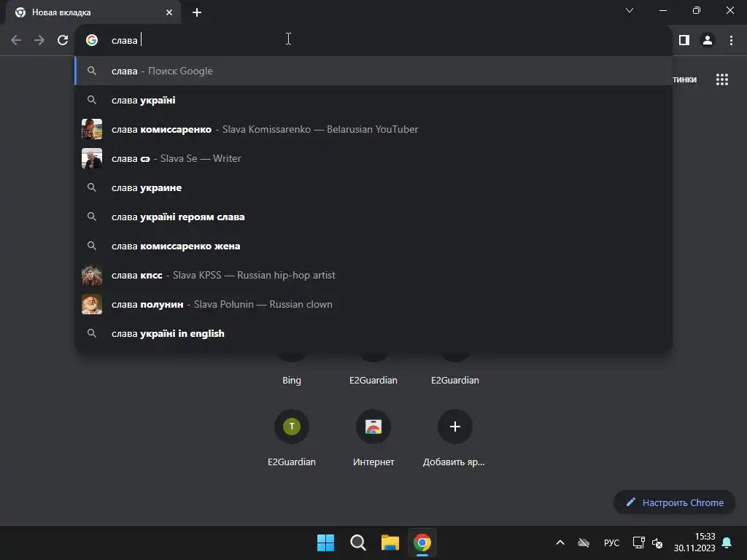Open the profile avatar icon
Viewport: 747px width, 560px height.
coord(708,40)
